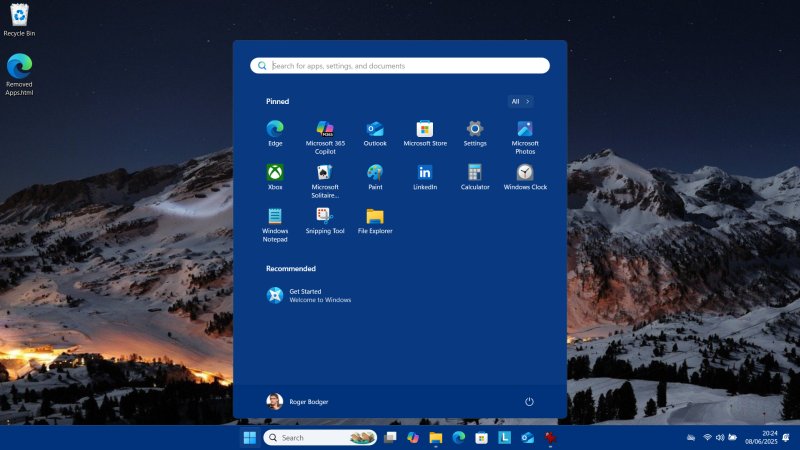This screenshot has width=800, height=450.
Task: Click the Start menu search field
Action: coord(400,66)
